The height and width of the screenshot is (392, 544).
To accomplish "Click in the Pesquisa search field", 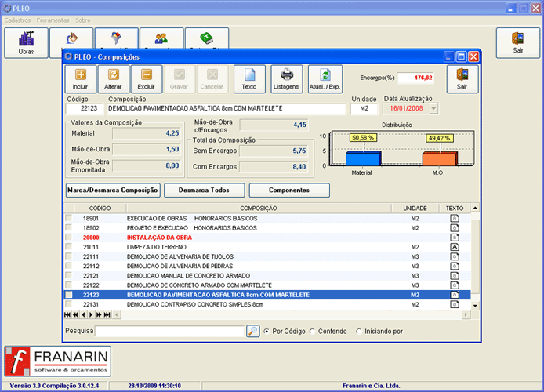I will (169, 331).
